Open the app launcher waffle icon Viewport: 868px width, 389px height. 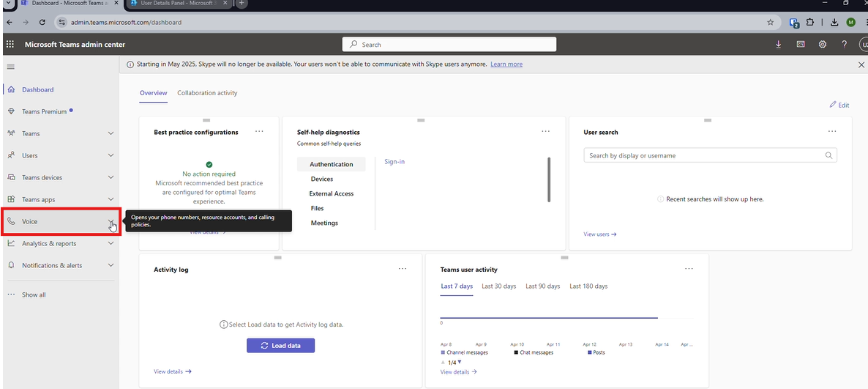pos(10,45)
